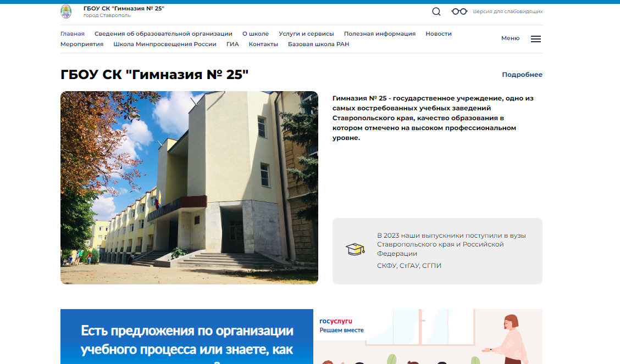The image size is (620, 364).
Task: Click the Gosuslugi logo in banner
Action: pos(336,321)
